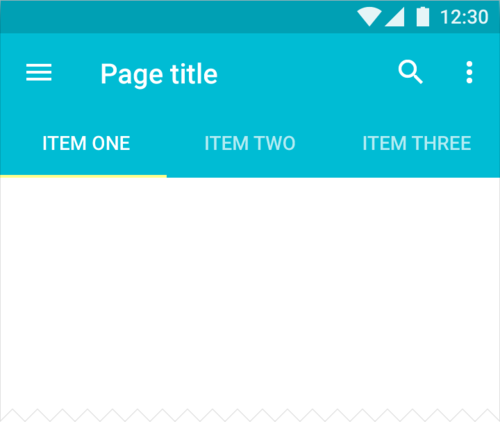Screen dimensions: 500x422
Task: Expand the navigation drawer via three-line icon
Action: click(39, 72)
